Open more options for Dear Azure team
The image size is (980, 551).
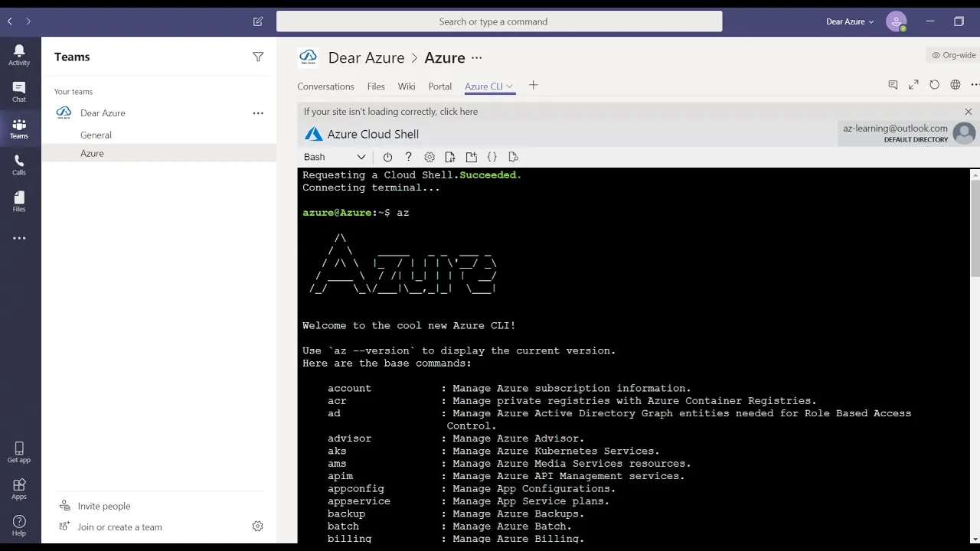point(258,113)
